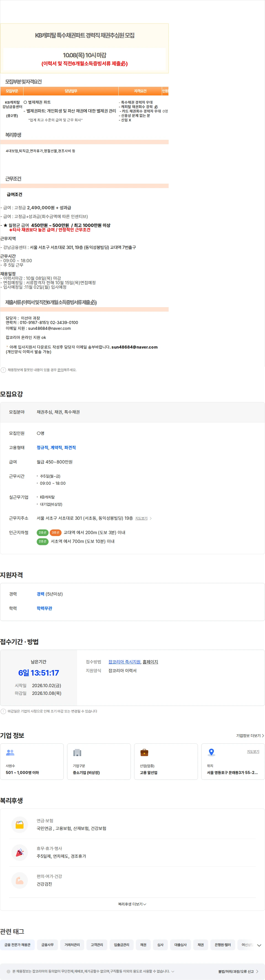Expand the related tags list chevron
The height and width of the screenshot is (980, 265).
click(259, 945)
